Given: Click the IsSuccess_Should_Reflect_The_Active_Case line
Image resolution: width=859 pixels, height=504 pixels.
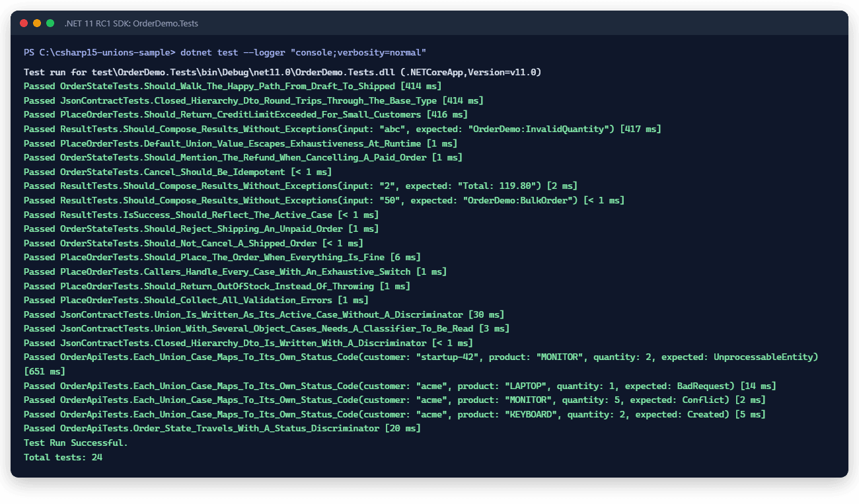Looking at the screenshot, I should click(202, 215).
